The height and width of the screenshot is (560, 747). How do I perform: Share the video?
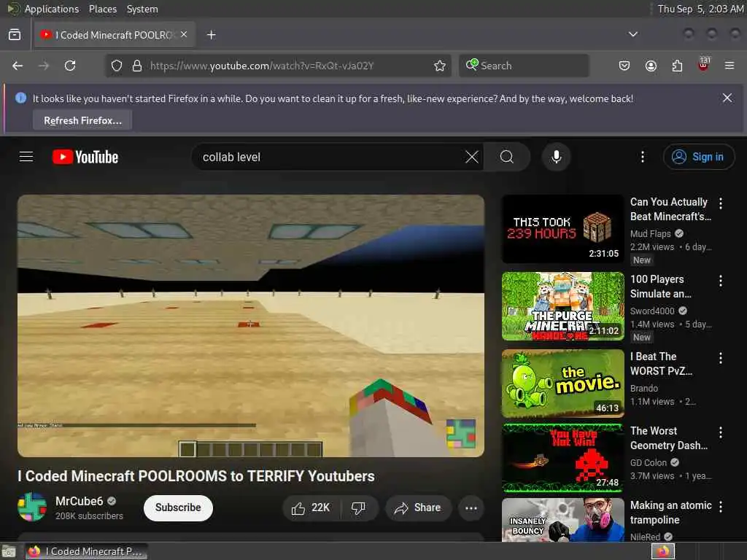(x=418, y=508)
